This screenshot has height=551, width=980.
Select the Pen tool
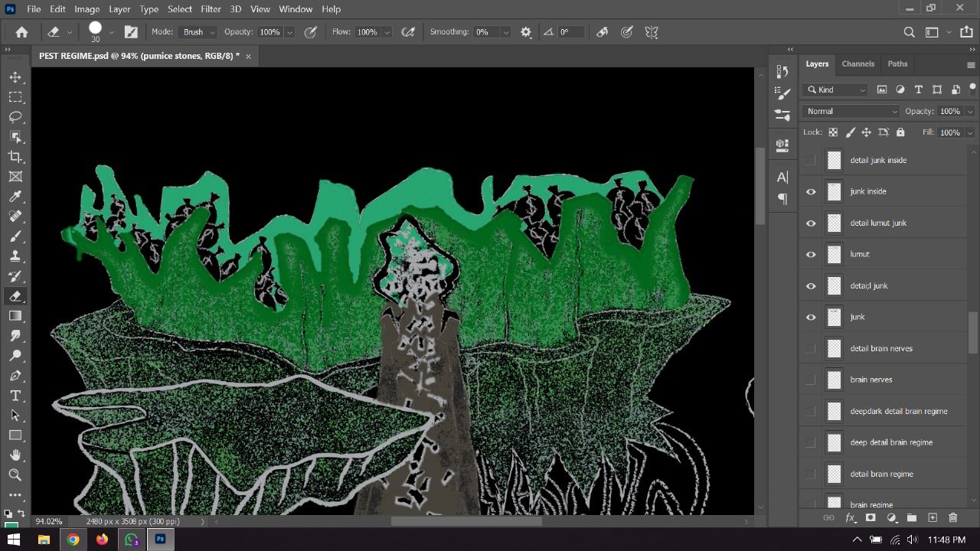click(x=15, y=376)
